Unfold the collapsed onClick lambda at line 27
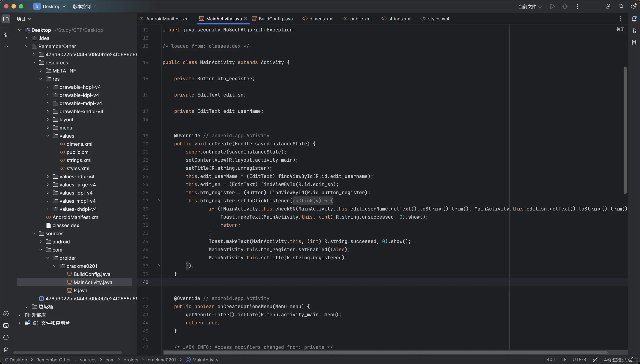The height and width of the screenshot is (364, 640). [x=159, y=201]
